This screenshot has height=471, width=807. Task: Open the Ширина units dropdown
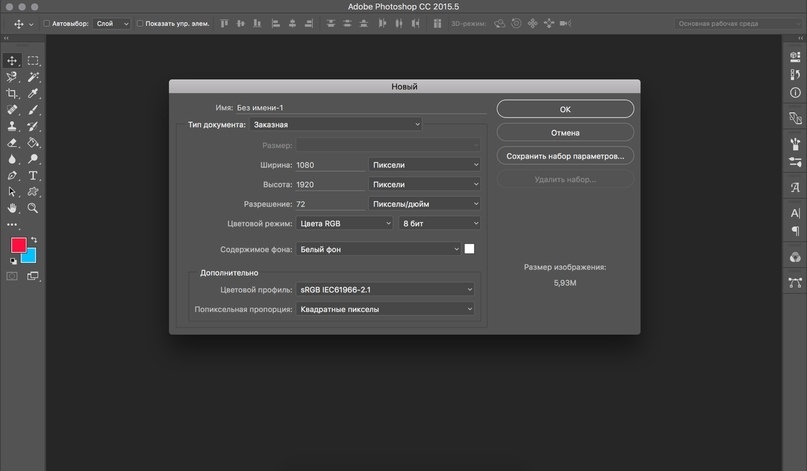425,165
